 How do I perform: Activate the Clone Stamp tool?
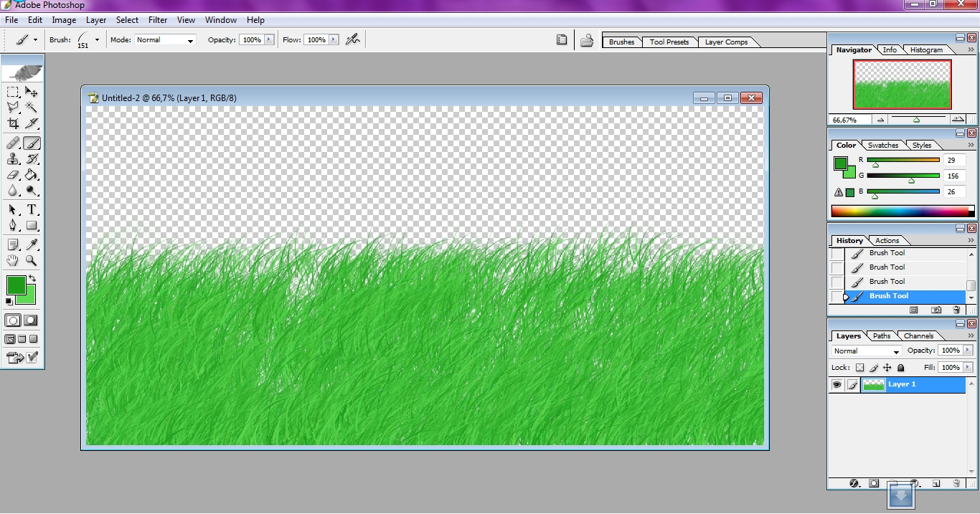12,159
